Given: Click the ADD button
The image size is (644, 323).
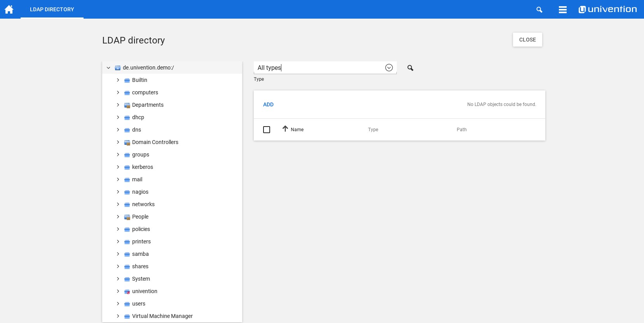Looking at the screenshot, I should pos(268,104).
